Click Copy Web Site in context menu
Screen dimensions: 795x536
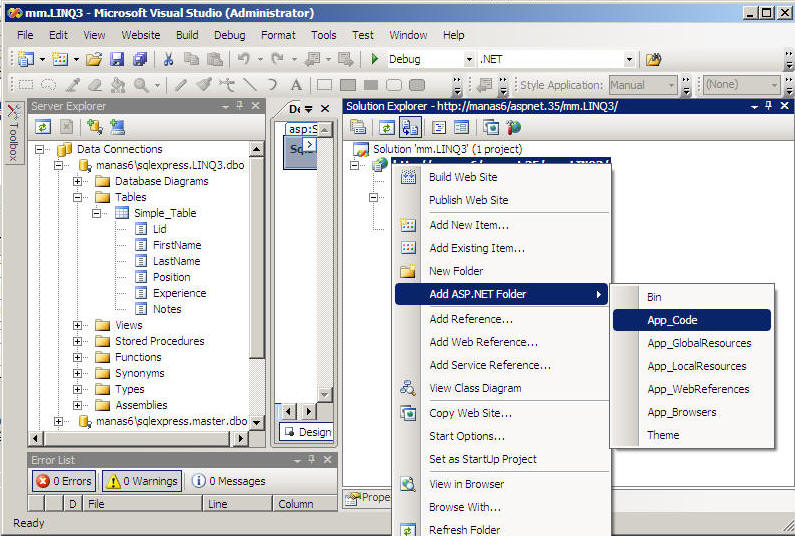tap(501, 413)
